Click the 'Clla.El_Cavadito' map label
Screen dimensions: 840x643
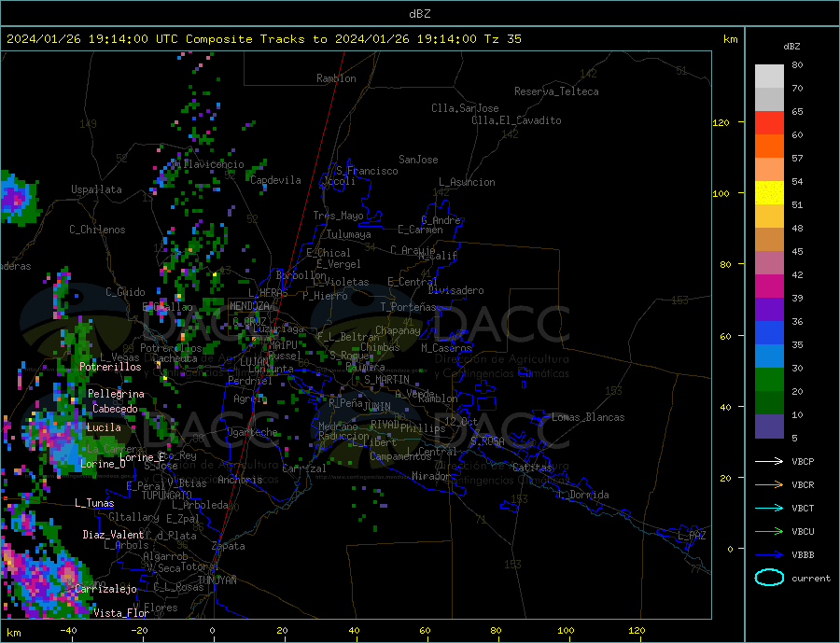pyautogui.click(x=516, y=120)
